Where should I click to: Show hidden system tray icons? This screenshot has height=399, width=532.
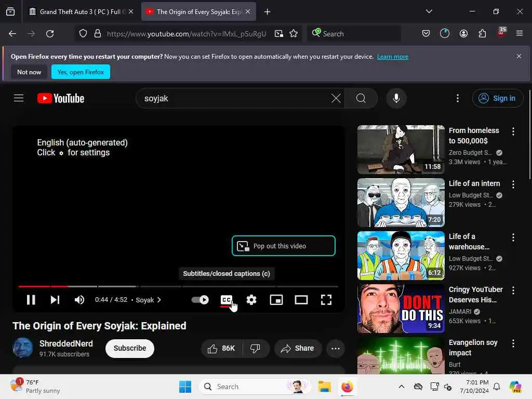pos(402,387)
